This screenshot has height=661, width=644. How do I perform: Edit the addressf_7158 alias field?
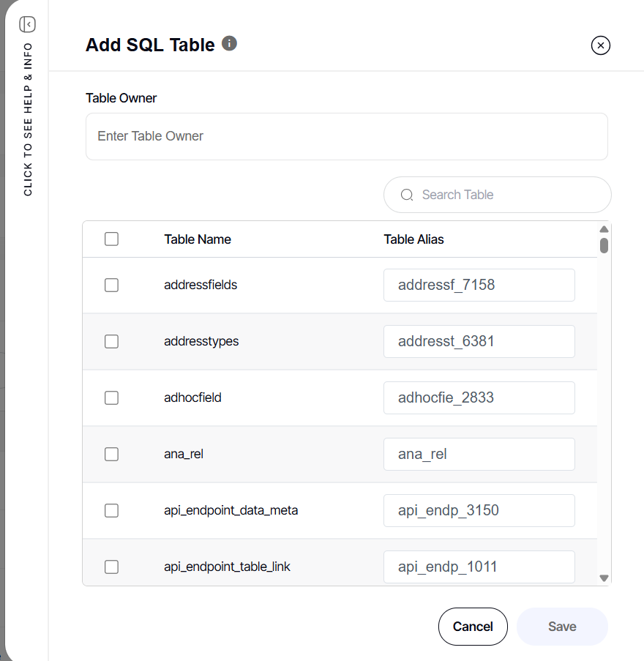coord(479,285)
